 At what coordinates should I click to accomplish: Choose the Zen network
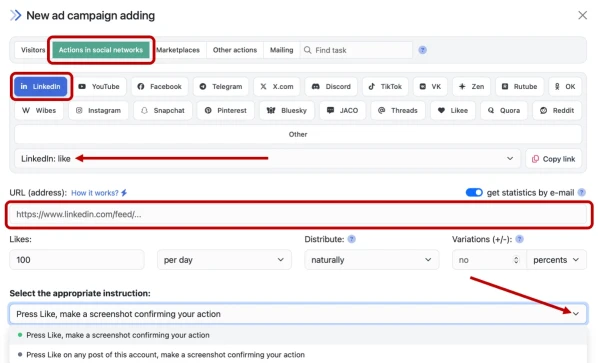tap(471, 87)
